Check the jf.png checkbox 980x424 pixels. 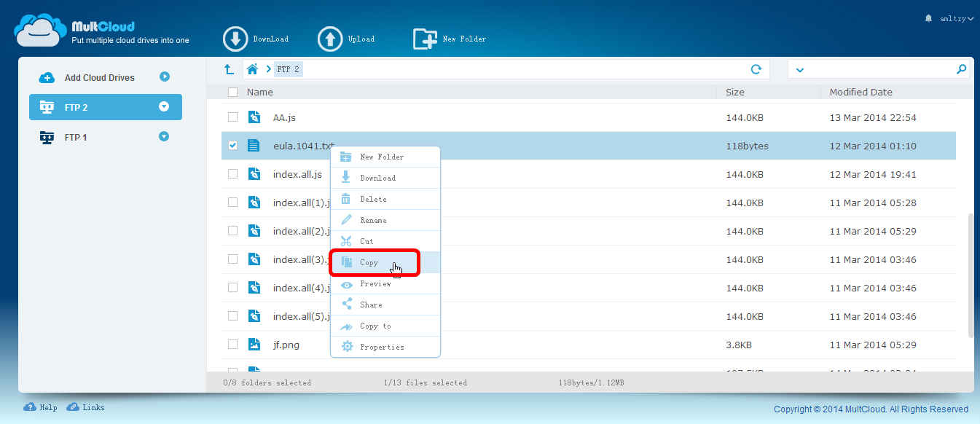tap(232, 344)
